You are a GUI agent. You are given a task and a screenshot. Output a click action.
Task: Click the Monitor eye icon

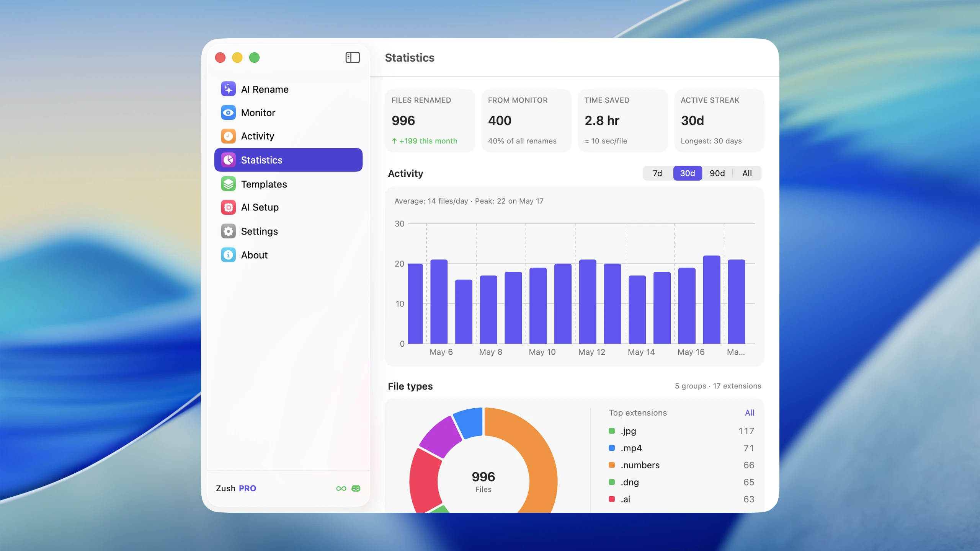[228, 112]
